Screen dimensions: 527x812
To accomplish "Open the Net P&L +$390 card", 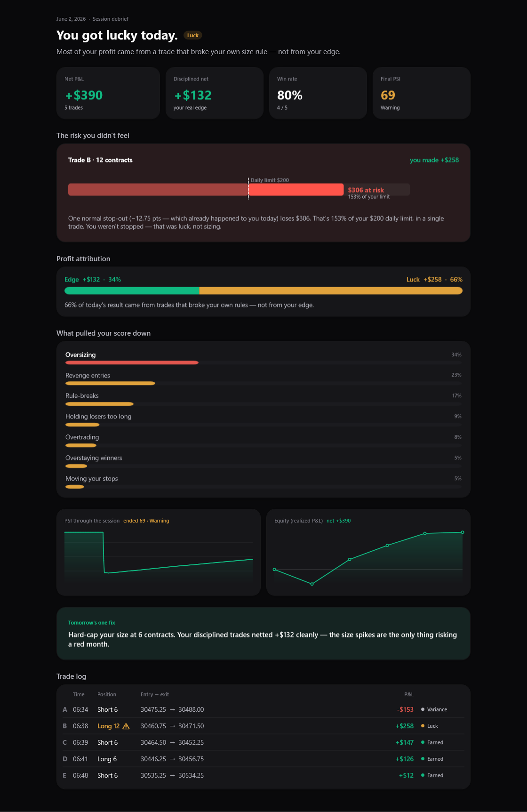I will click(x=108, y=93).
